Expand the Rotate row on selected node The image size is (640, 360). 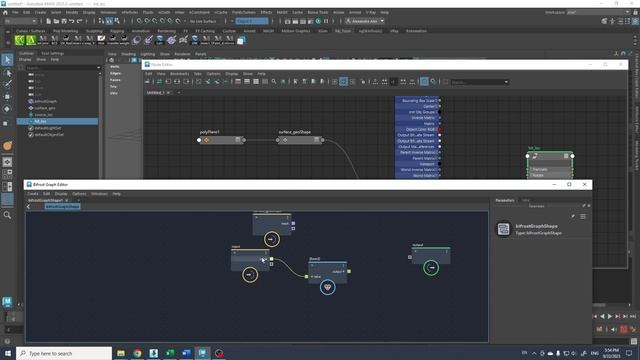pos(550,175)
